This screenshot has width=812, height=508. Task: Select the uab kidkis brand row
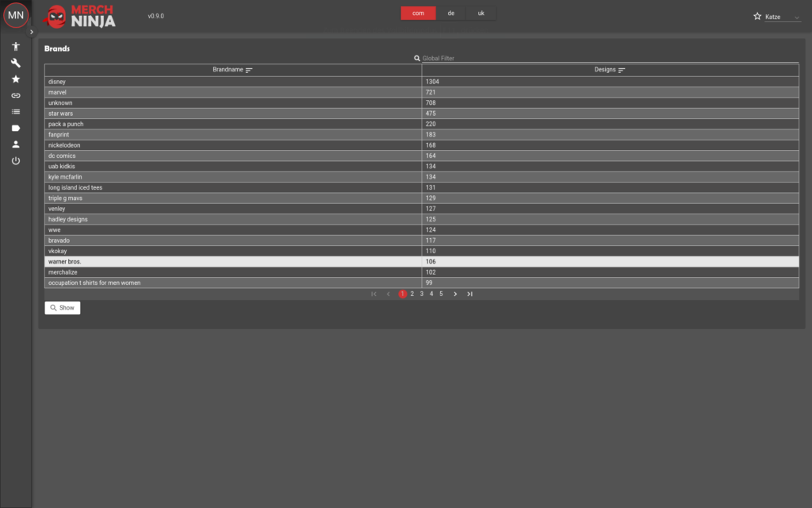tap(422, 167)
